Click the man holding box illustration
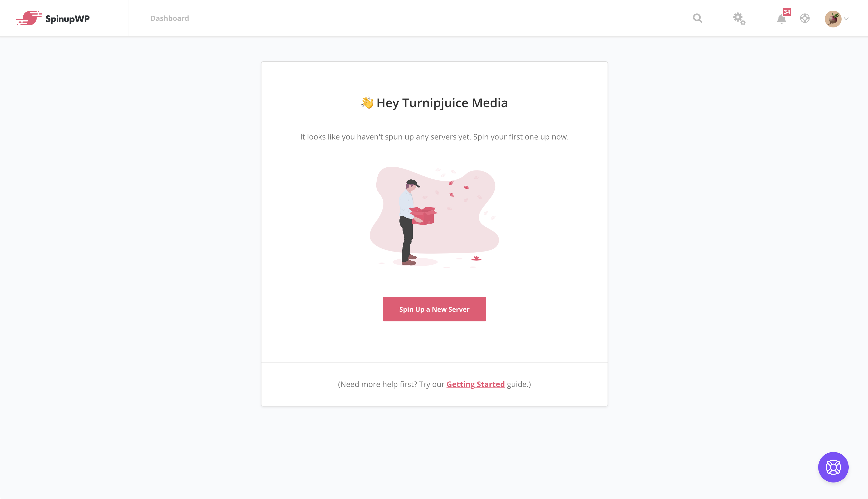 [x=411, y=222]
